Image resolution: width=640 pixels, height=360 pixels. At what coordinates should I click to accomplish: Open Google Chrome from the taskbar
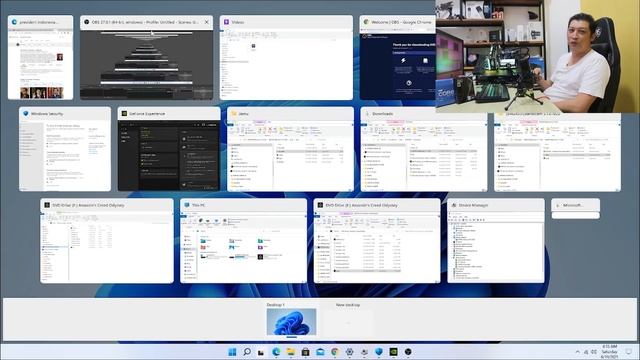pyautogui.click(x=335, y=352)
